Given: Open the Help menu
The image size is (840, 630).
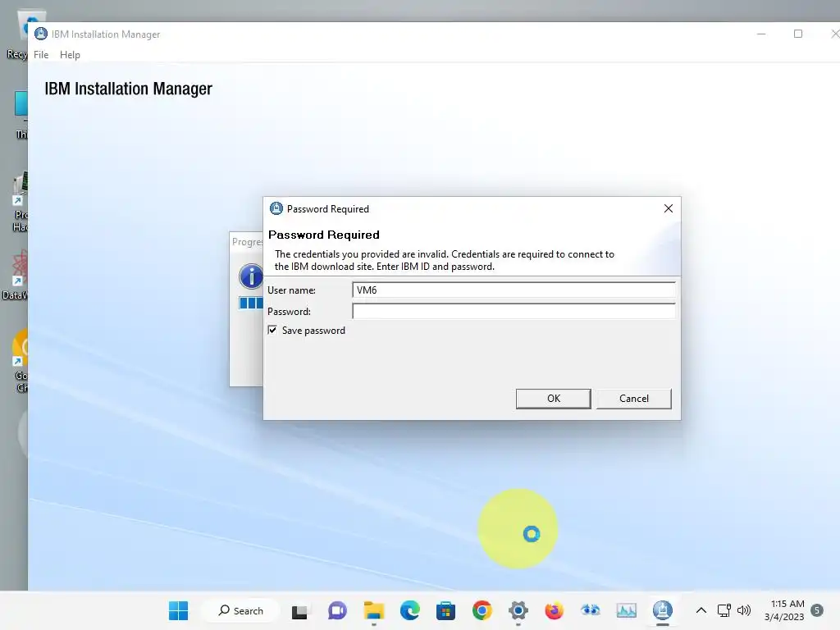Looking at the screenshot, I should coord(70,55).
